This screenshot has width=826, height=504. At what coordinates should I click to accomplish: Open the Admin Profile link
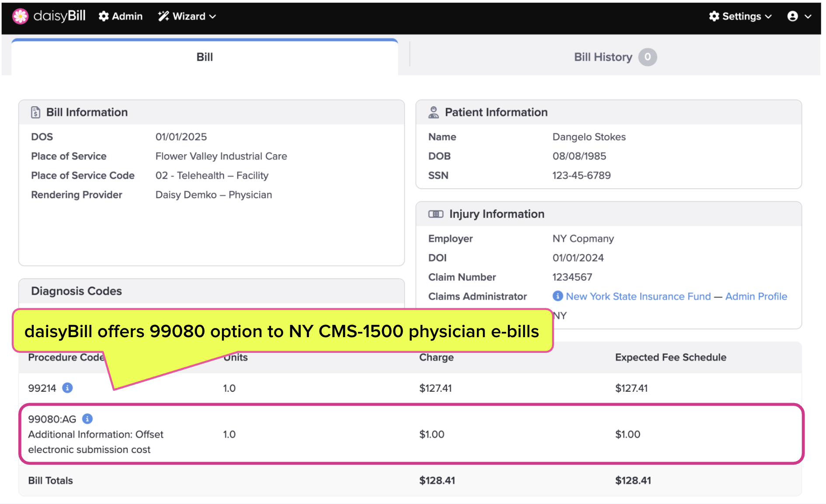tap(756, 296)
